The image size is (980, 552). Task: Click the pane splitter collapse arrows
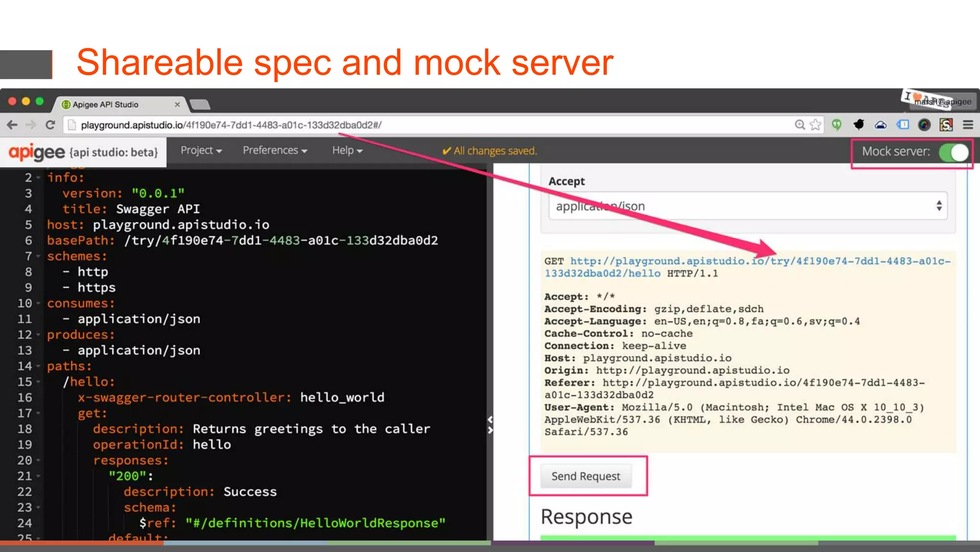click(490, 425)
